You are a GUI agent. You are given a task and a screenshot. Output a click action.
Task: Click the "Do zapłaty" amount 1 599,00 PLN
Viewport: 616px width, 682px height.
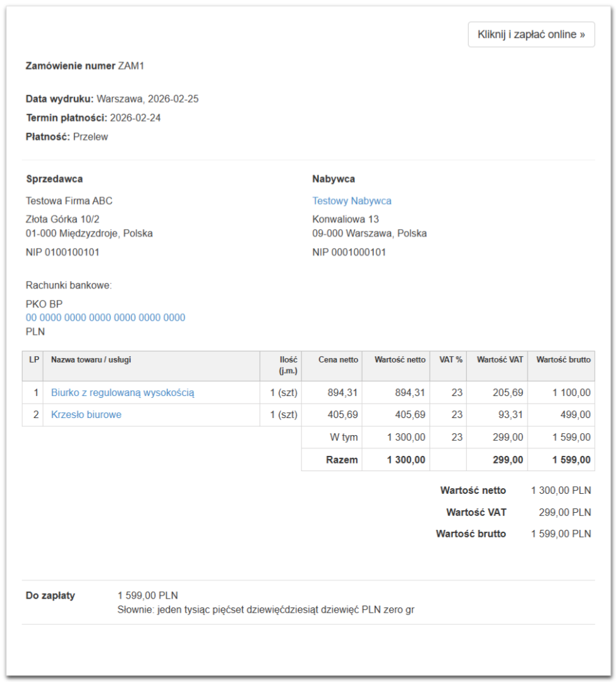148,595
